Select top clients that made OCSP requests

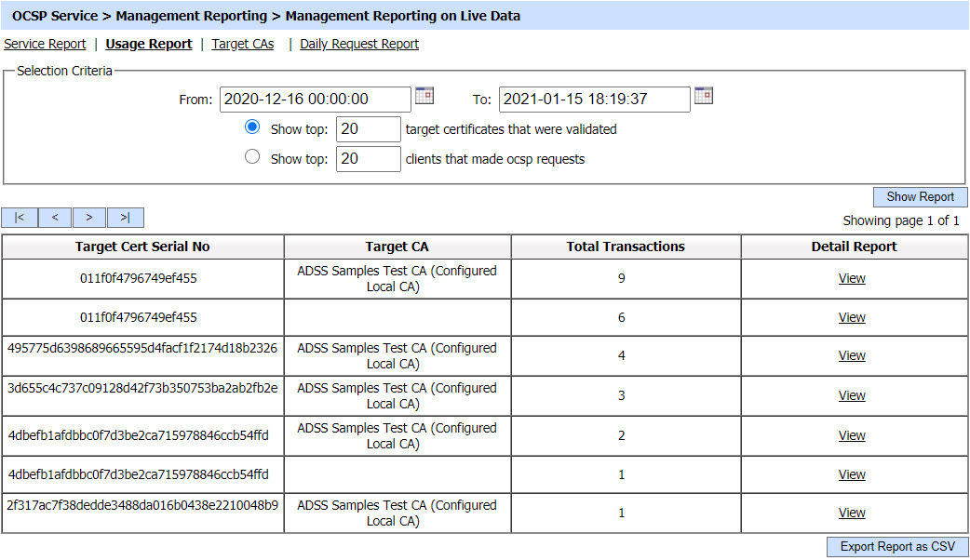[251, 157]
